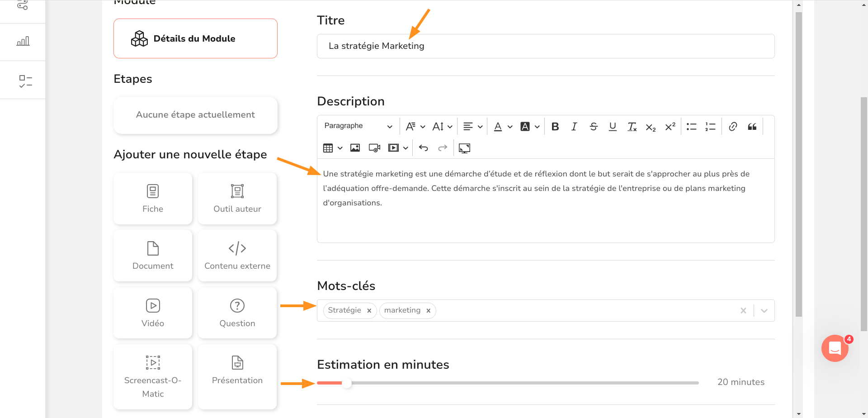Insert a table in the description editor
Screen dimensions: 868x418
click(328, 147)
